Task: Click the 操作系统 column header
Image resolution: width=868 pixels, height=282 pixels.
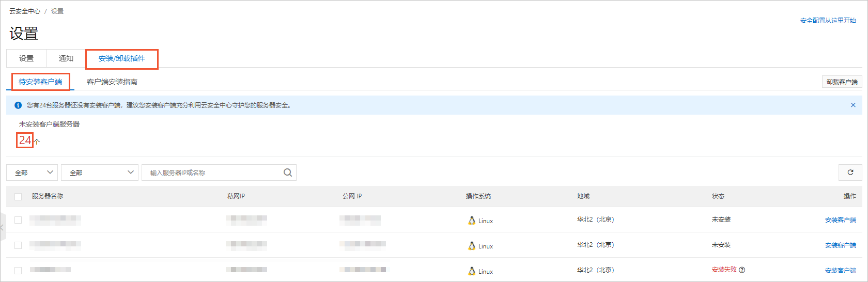Action: pyautogui.click(x=478, y=196)
